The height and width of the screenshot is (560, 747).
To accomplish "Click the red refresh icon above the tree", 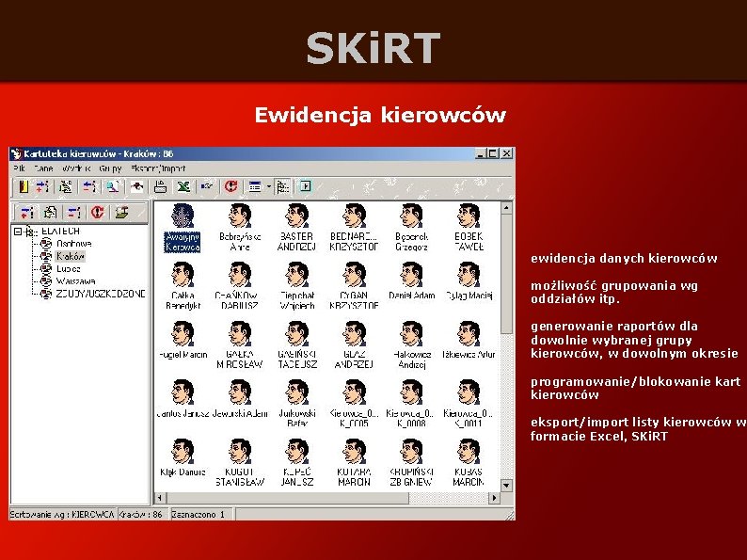I will 98,212.
